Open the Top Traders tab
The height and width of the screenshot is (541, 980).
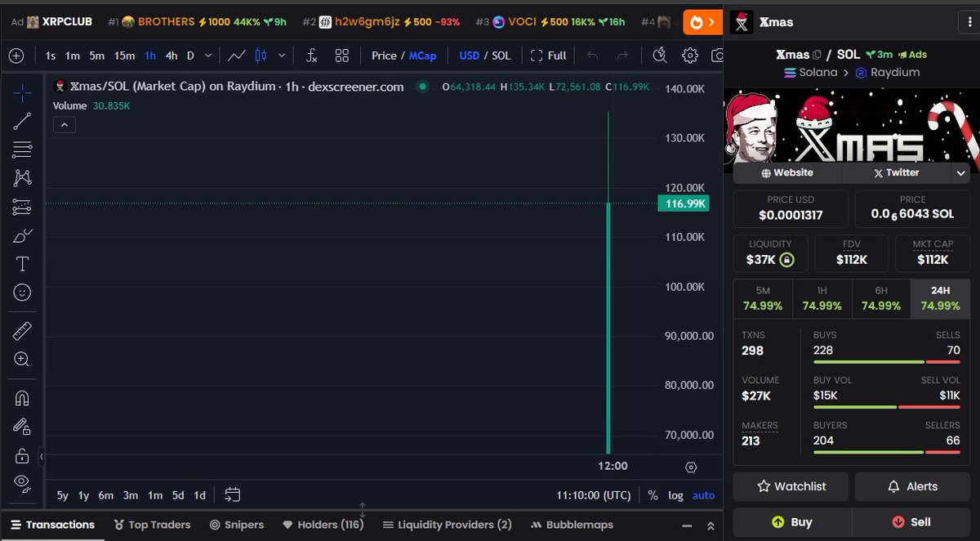point(152,525)
